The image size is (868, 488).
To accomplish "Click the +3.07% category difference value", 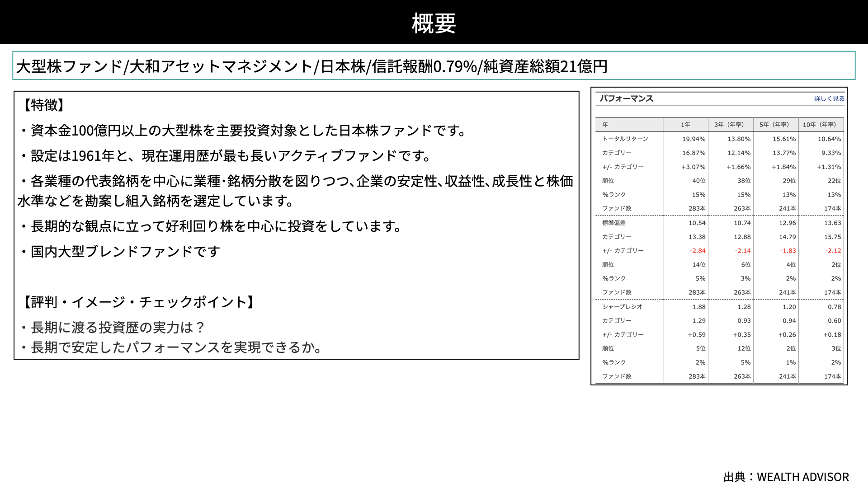I will 693,167.
